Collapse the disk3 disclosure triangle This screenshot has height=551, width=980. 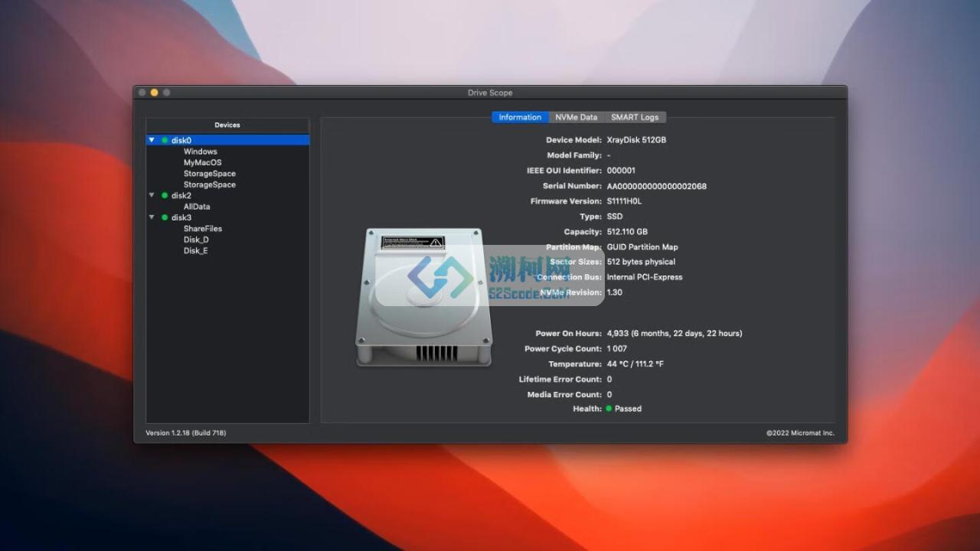click(152, 217)
